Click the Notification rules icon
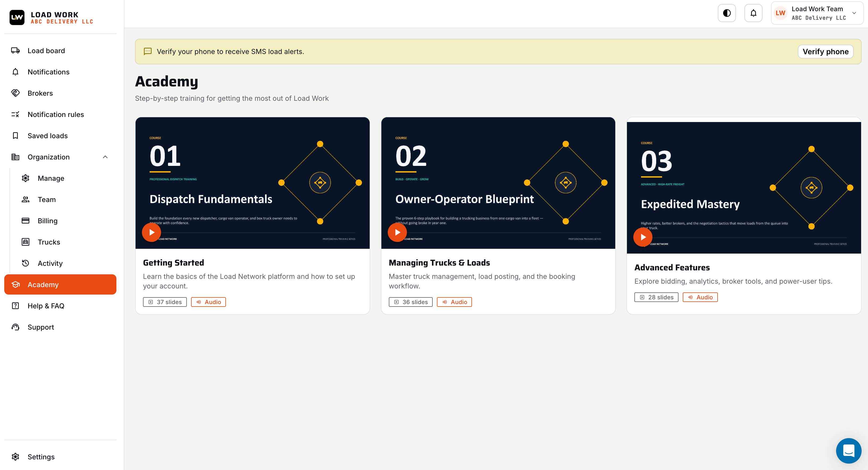 tap(15, 114)
